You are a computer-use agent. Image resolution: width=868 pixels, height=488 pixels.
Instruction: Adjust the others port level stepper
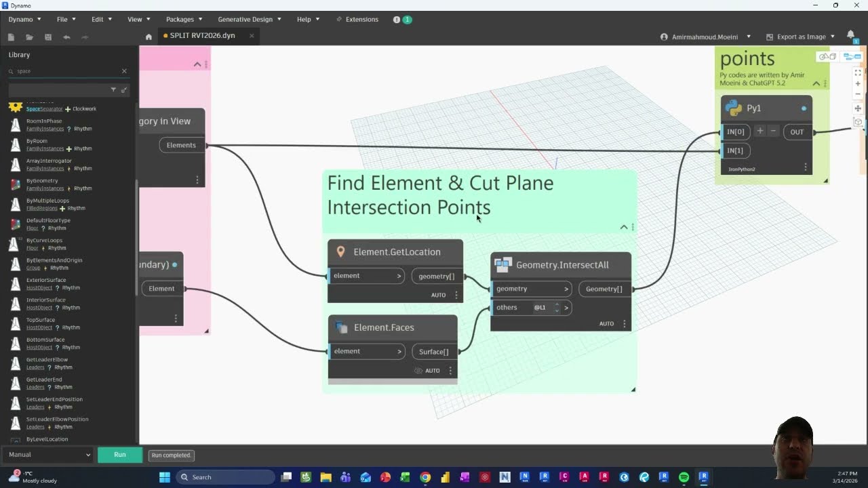(x=557, y=308)
